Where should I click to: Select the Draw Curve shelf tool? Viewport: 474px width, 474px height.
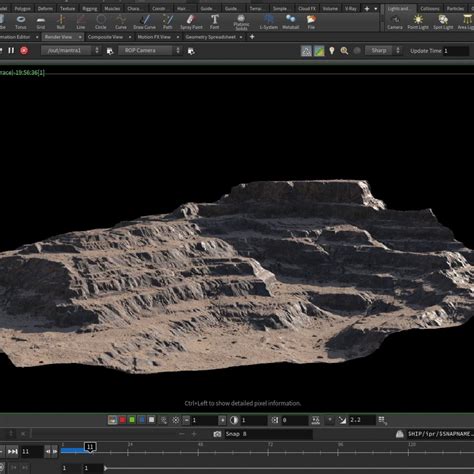(x=144, y=22)
